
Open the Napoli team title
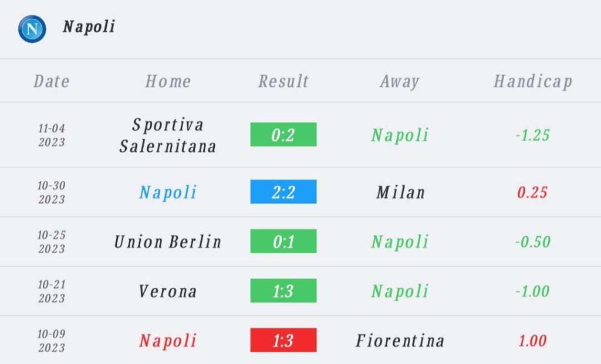(89, 27)
